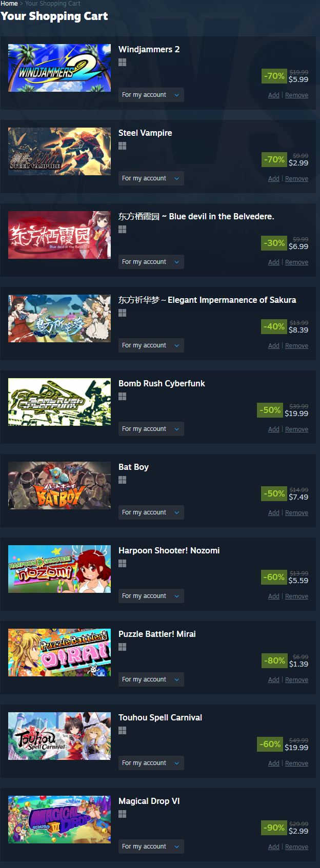Click Windows platform icon under Steel Vampire

click(x=122, y=146)
